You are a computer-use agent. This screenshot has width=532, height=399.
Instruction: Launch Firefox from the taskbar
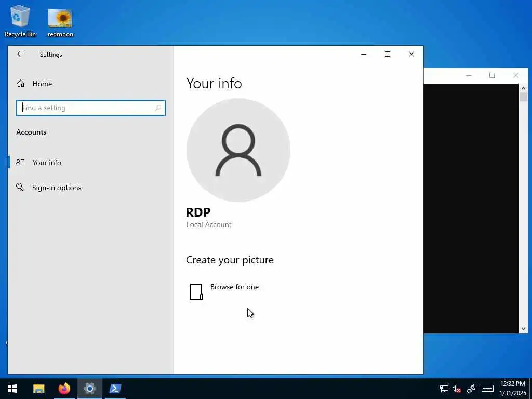click(64, 389)
